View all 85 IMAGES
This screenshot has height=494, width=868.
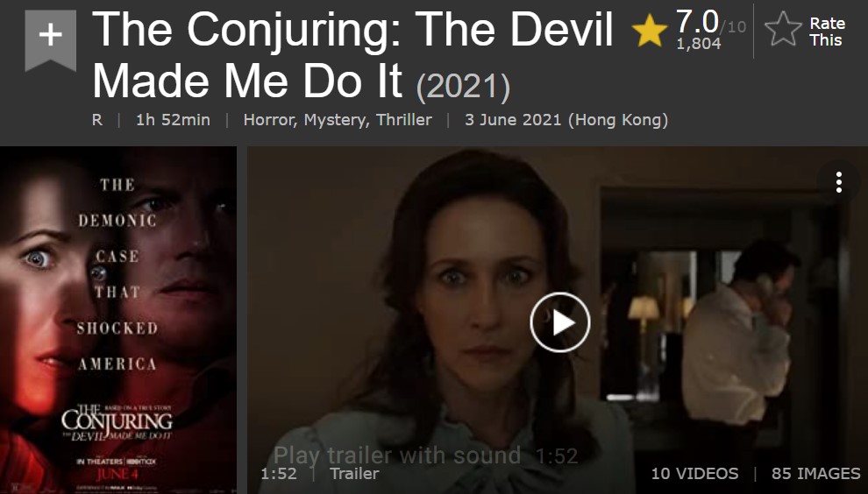coord(816,474)
